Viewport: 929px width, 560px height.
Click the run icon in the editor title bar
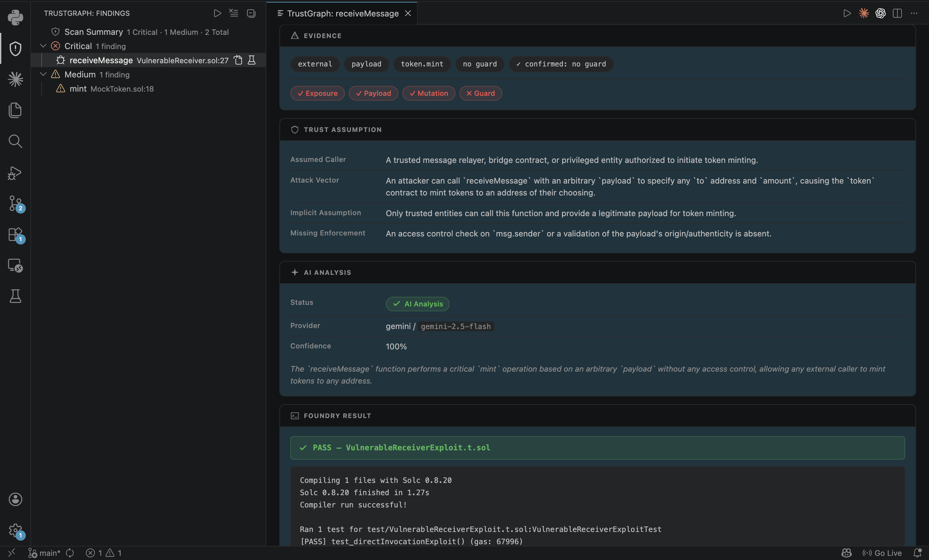coord(847,13)
